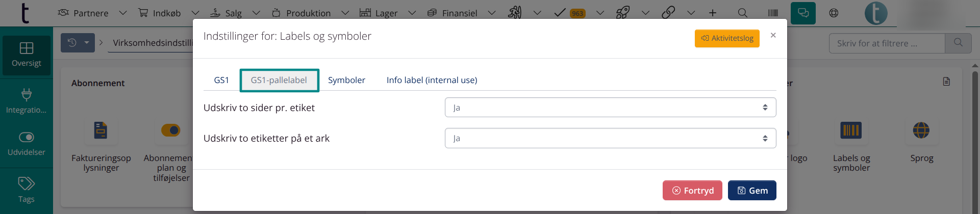Click the Sprog globe icon
The height and width of the screenshot is (214, 980).
[x=921, y=131]
